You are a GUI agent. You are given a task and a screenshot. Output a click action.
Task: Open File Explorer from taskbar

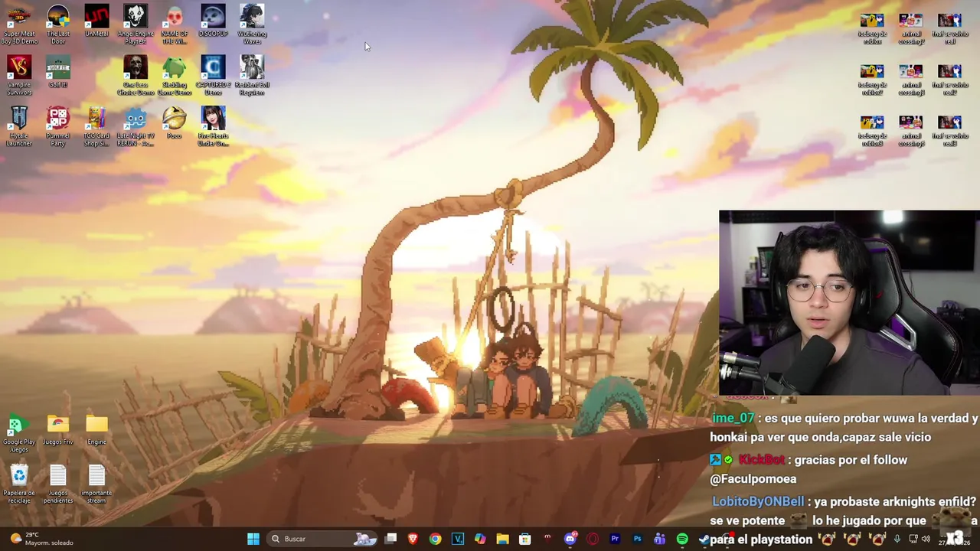click(x=502, y=539)
